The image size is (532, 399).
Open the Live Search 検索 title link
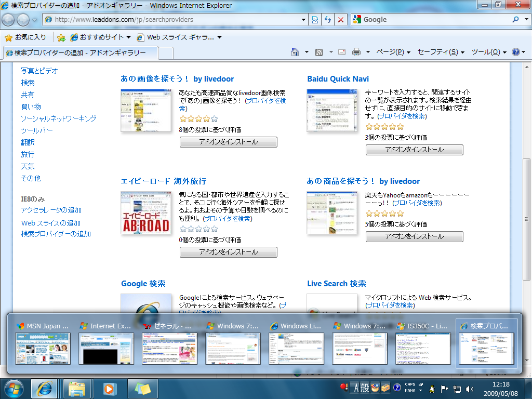coord(337,284)
